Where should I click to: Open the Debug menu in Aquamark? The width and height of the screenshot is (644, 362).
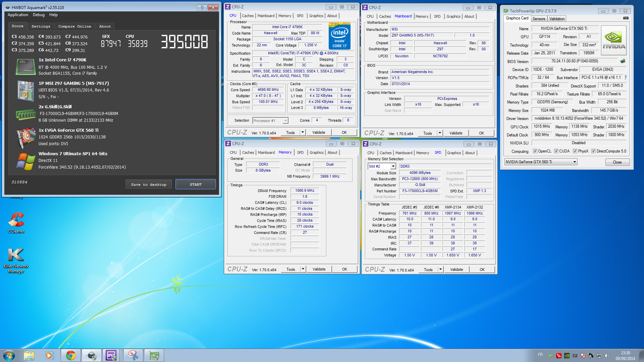(x=39, y=15)
